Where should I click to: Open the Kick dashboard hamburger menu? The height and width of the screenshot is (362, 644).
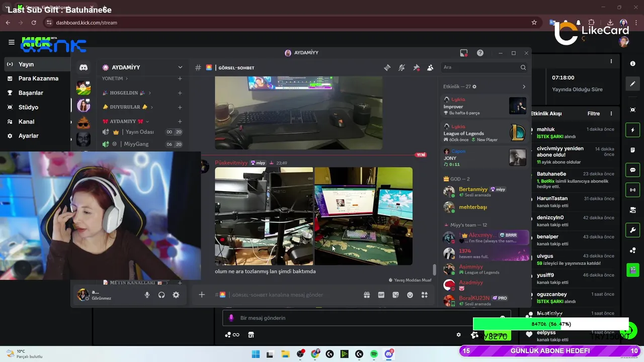coord(11,42)
